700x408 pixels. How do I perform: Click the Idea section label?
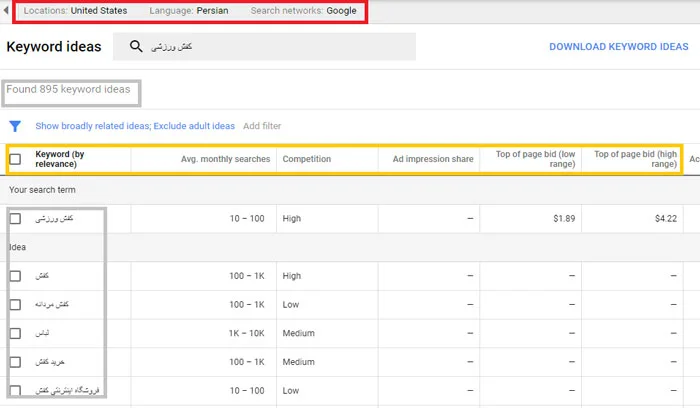pos(18,247)
